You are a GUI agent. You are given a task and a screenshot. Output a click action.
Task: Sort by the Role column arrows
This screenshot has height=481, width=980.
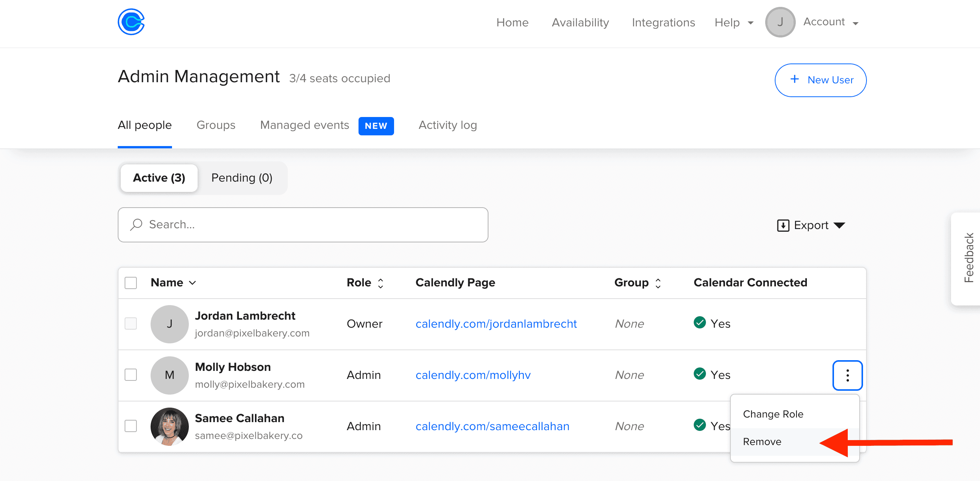pyautogui.click(x=380, y=283)
